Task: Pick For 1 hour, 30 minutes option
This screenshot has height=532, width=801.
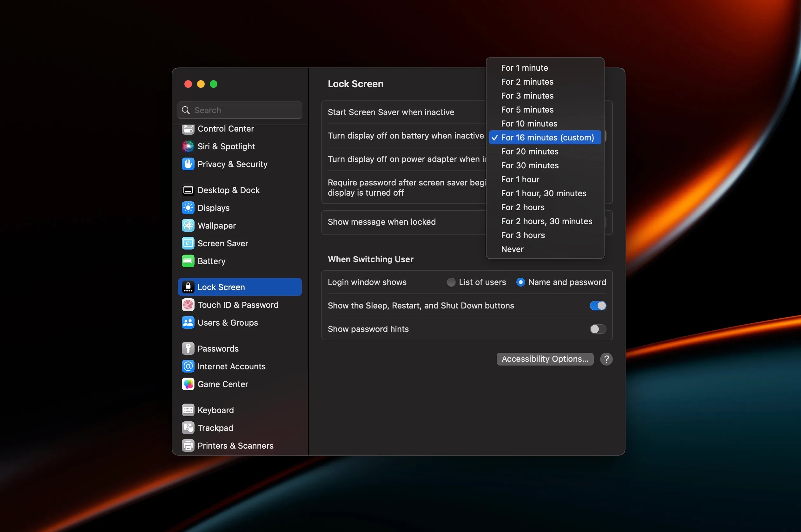Action: (x=544, y=193)
